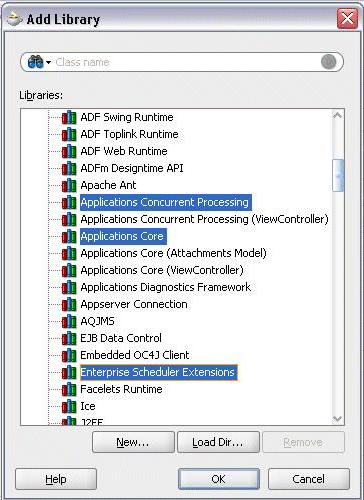Click the ADF Swing Runtime library icon

(69, 117)
